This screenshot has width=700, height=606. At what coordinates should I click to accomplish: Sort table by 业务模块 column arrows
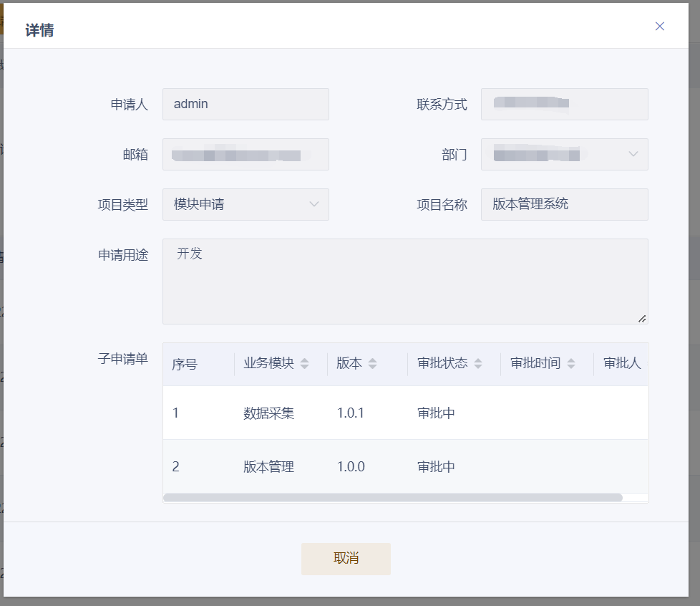[305, 364]
